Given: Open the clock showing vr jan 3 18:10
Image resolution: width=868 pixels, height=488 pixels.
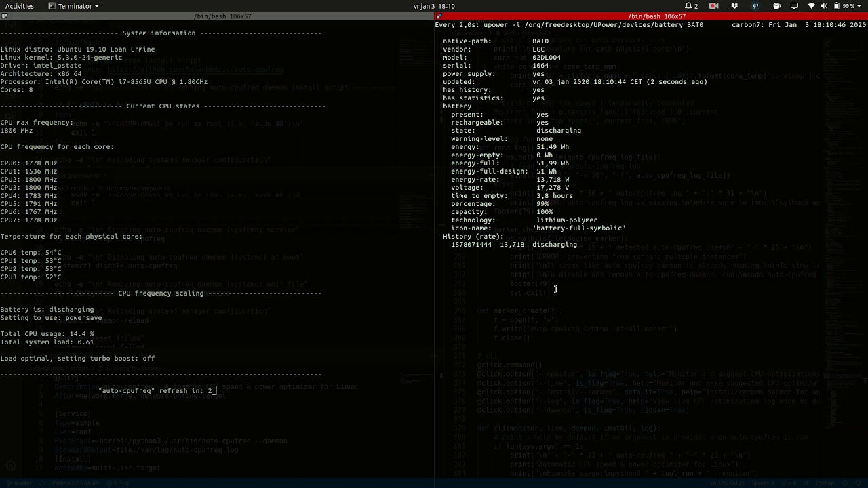Looking at the screenshot, I should tap(434, 6).
